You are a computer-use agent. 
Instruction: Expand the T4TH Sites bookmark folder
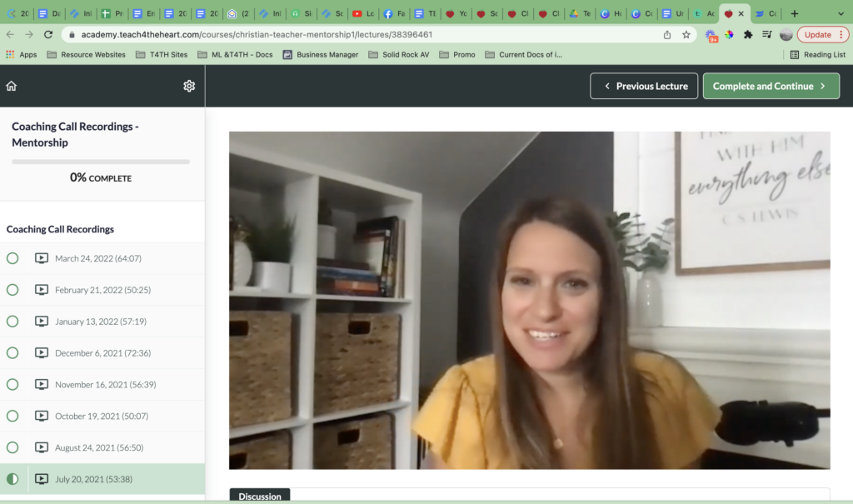click(x=162, y=54)
